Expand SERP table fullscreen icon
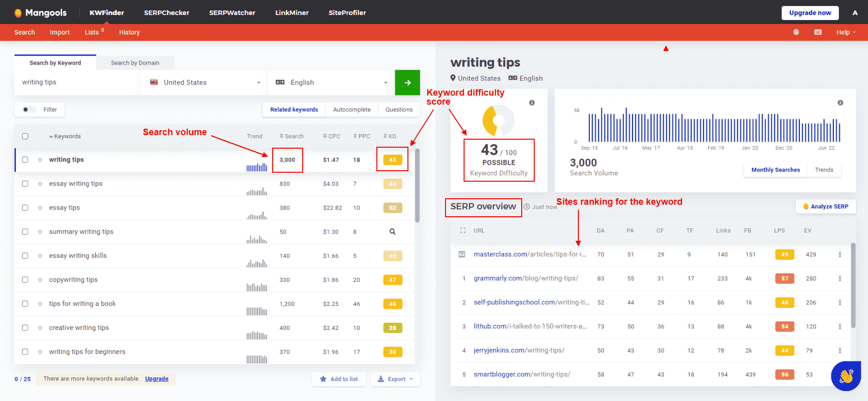 pyautogui.click(x=463, y=230)
